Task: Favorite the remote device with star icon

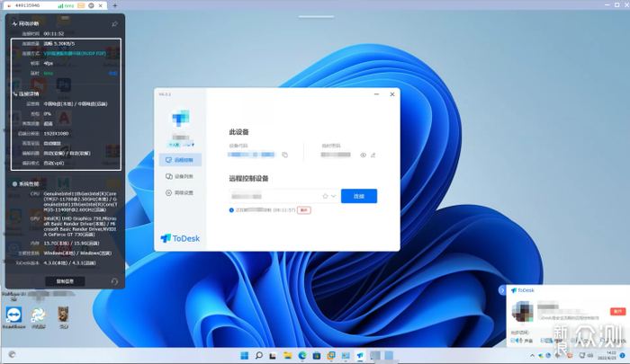Action: click(x=325, y=196)
